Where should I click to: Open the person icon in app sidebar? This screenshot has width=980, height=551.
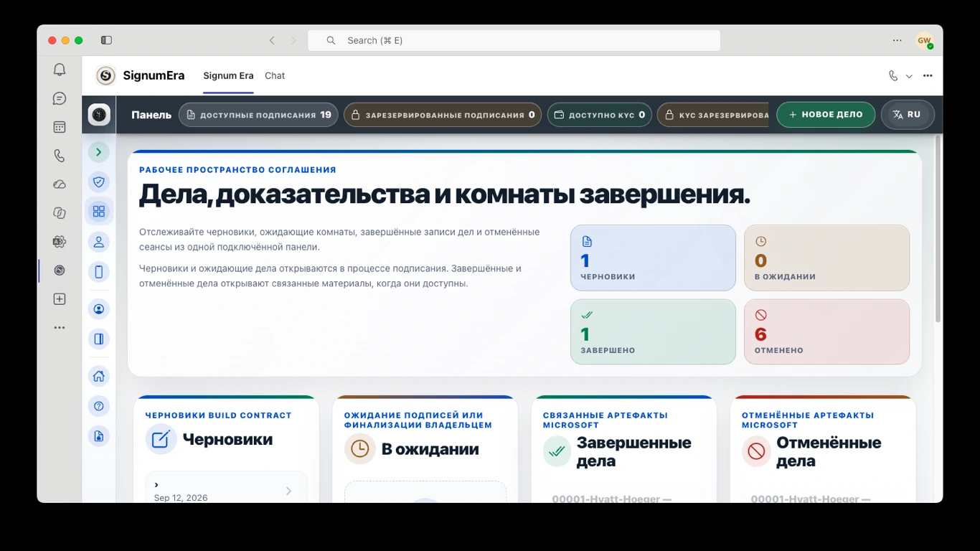[x=99, y=242]
